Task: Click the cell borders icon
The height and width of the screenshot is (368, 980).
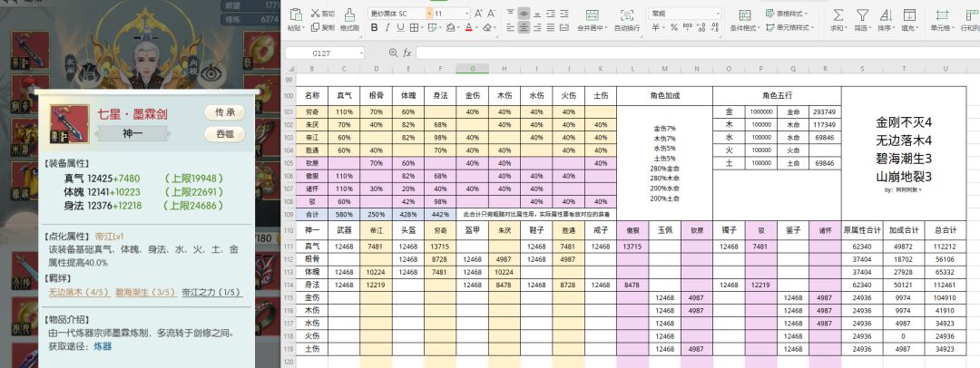Action: coord(415,27)
